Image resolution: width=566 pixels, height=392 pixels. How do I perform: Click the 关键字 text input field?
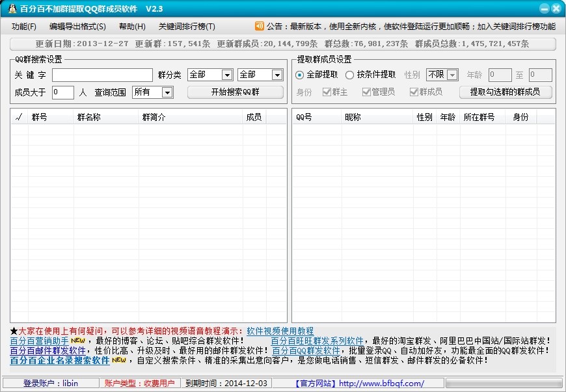[x=101, y=75]
